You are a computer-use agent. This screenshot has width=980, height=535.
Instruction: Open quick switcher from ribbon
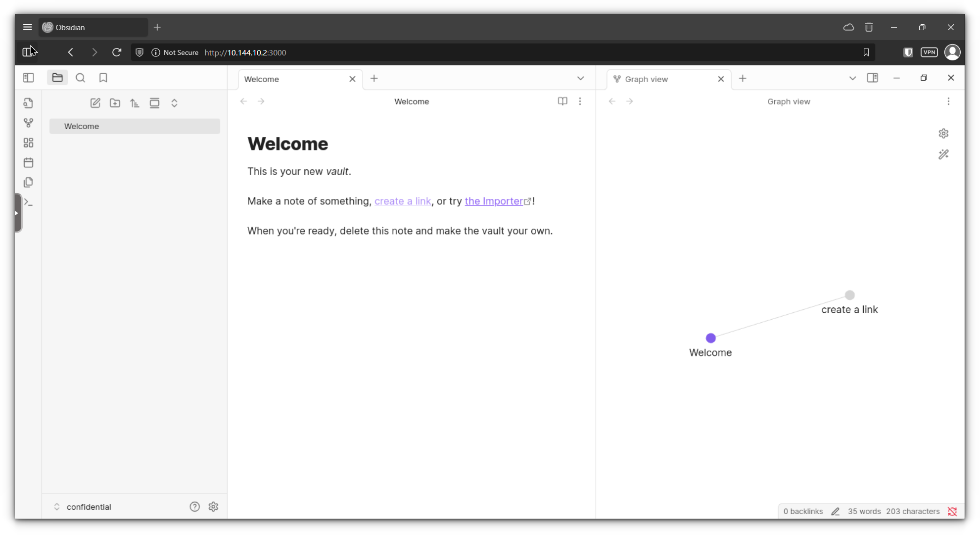28,103
